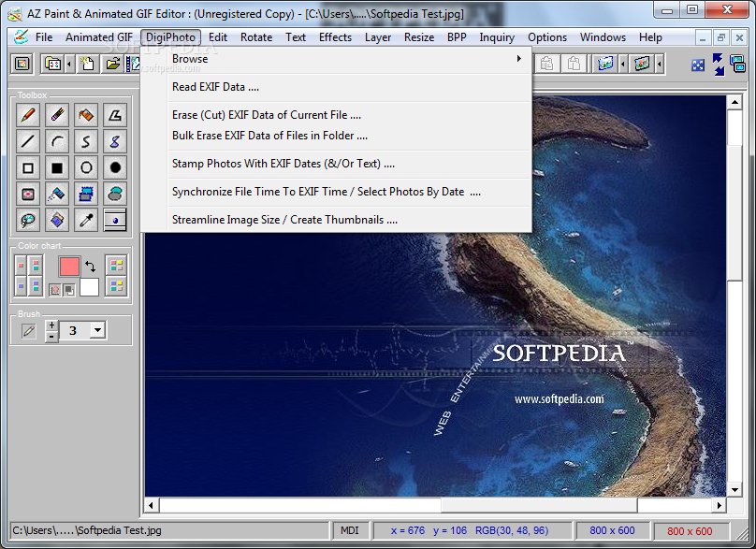756x549 pixels.
Task: Click the folder-with-thumbnails toolbar icon
Action: [x=52, y=64]
